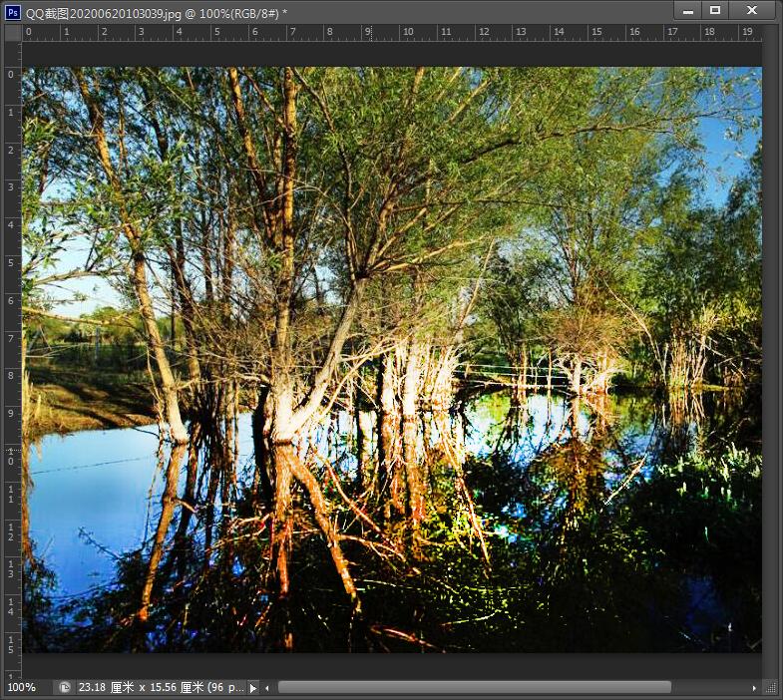
Task: Click the 5 mark on vertical ruler
Action: [11, 262]
